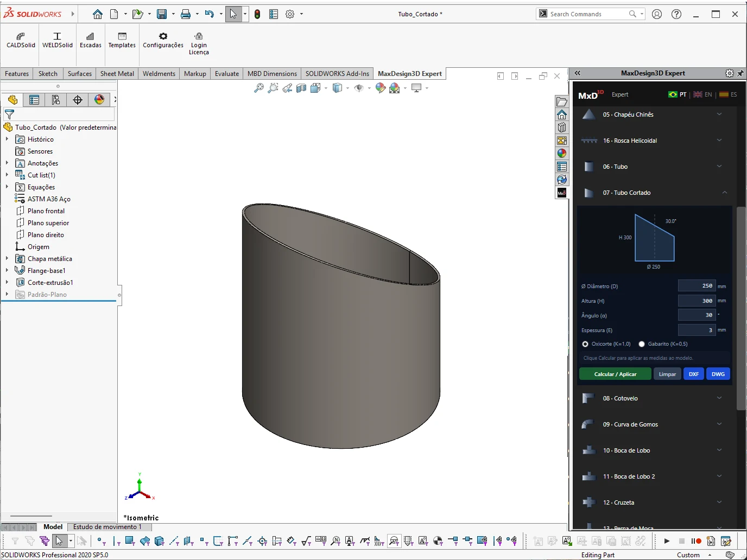Open Configurações gear tool
747x560 pixels.
(163, 40)
